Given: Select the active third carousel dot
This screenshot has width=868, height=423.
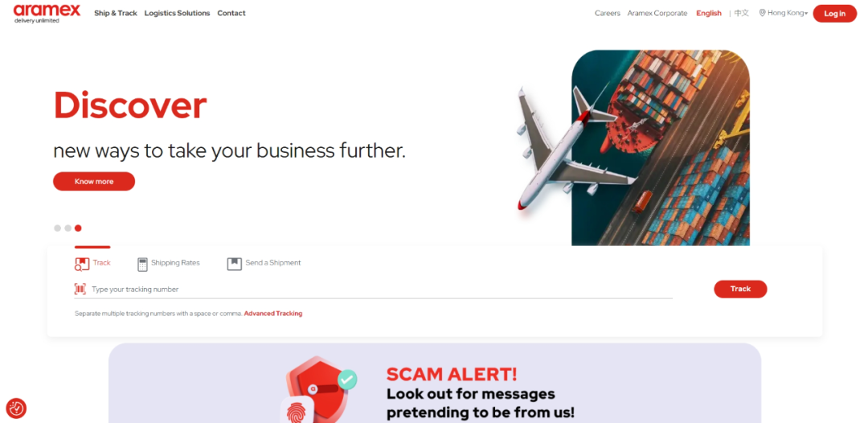Looking at the screenshot, I should click(x=78, y=228).
